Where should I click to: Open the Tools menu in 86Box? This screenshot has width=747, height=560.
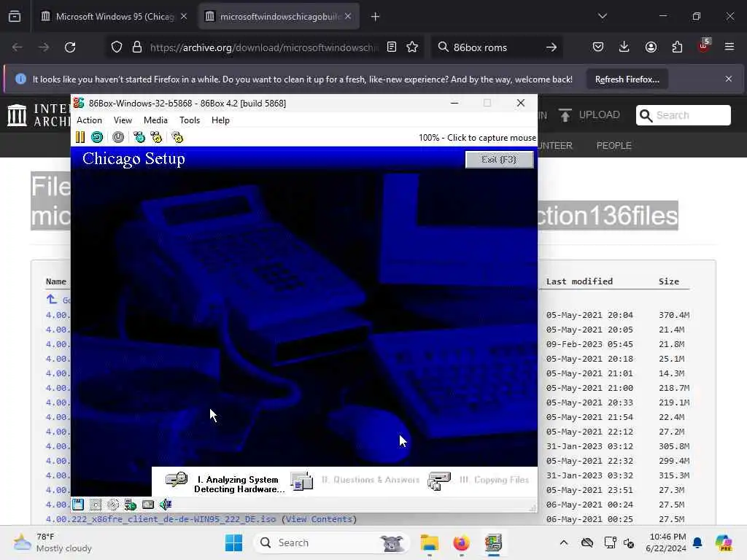click(189, 120)
